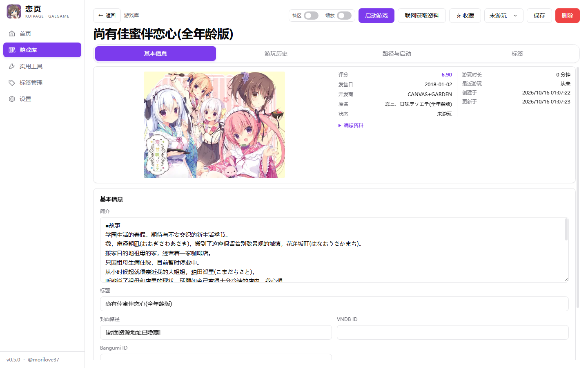588x368 pixels.
Task: Click the 标题 title input field
Action: pos(334,304)
